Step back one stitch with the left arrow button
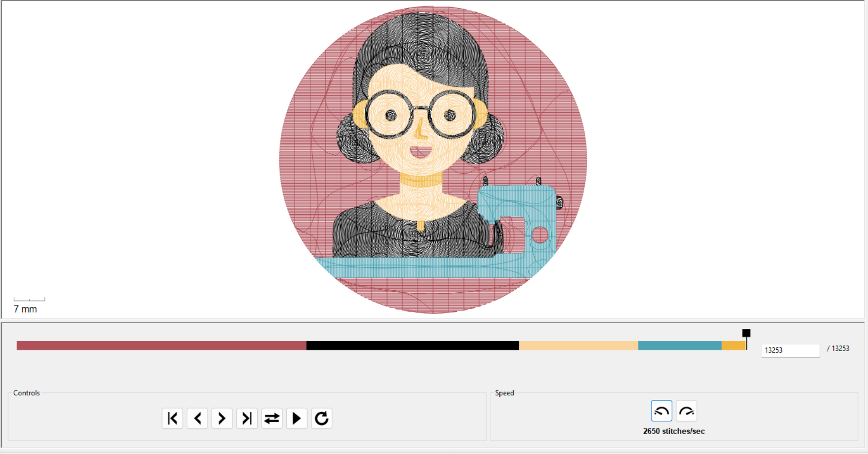 coord(198,418)
